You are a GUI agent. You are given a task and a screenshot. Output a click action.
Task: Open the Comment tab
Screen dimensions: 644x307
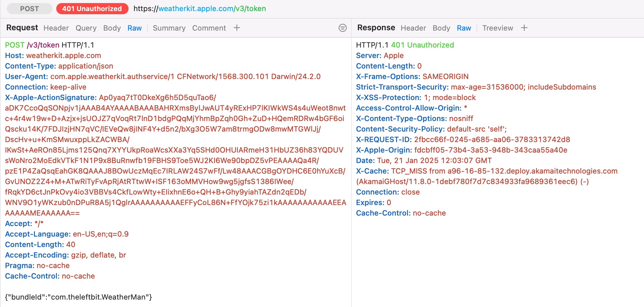[x=209, y=28]
